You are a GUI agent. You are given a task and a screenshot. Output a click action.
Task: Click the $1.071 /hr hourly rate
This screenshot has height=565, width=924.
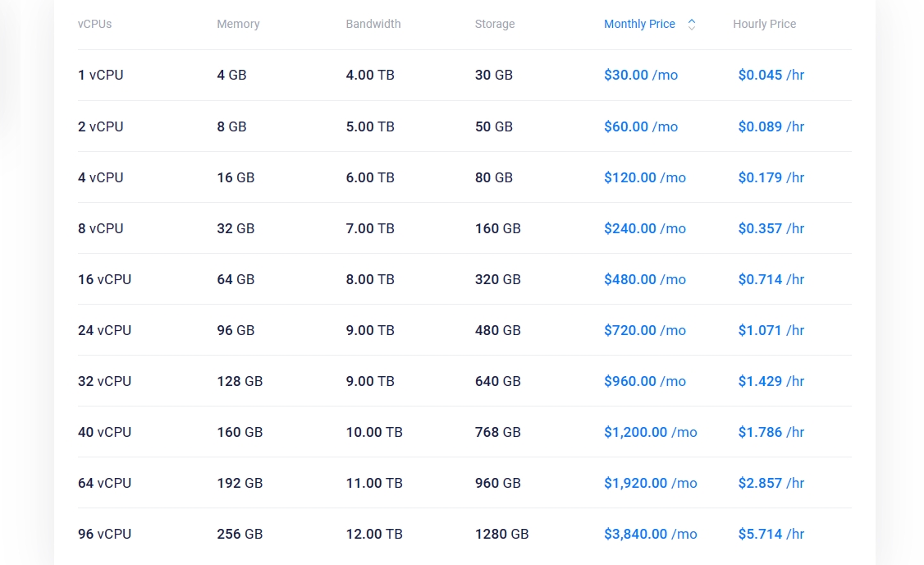point(771,330)
